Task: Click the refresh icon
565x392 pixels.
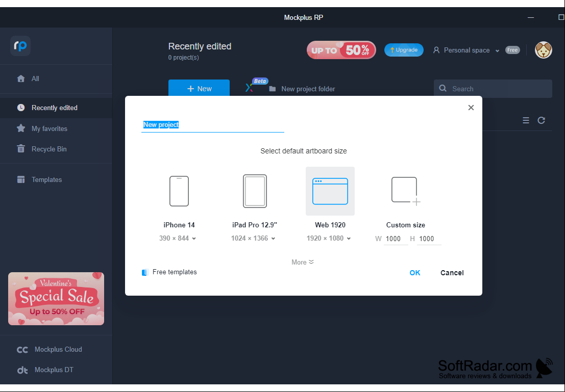Action: click(541, 120)
